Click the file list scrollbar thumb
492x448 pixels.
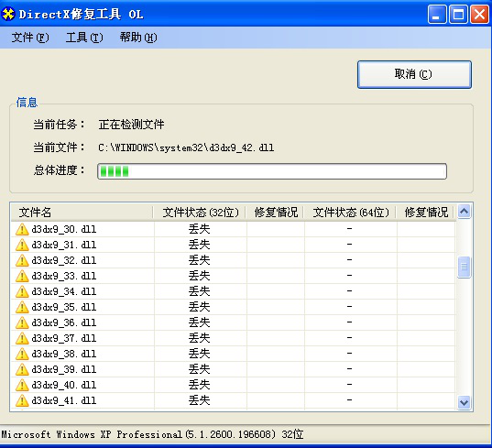(465, 267)
